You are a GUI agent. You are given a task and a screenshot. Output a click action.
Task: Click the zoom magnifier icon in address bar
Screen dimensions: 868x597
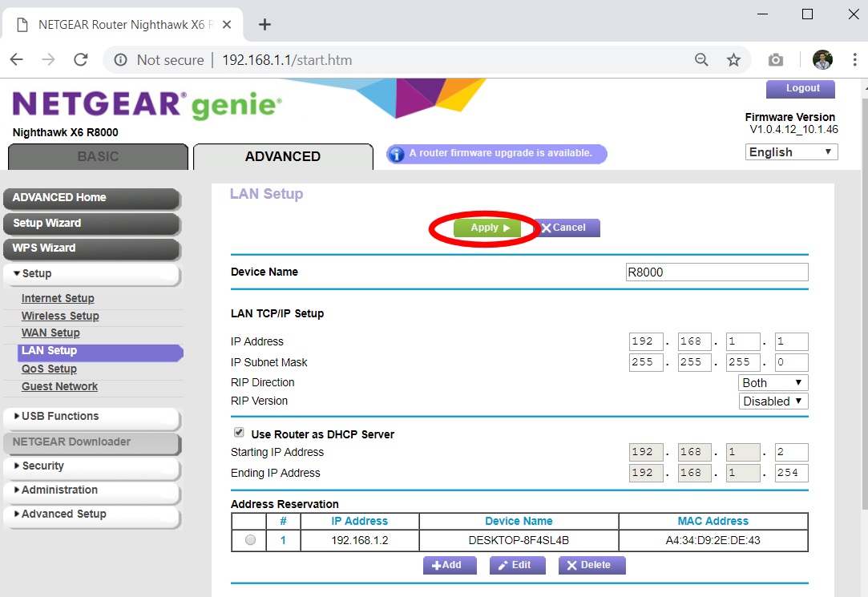click(x=701, y=60)
